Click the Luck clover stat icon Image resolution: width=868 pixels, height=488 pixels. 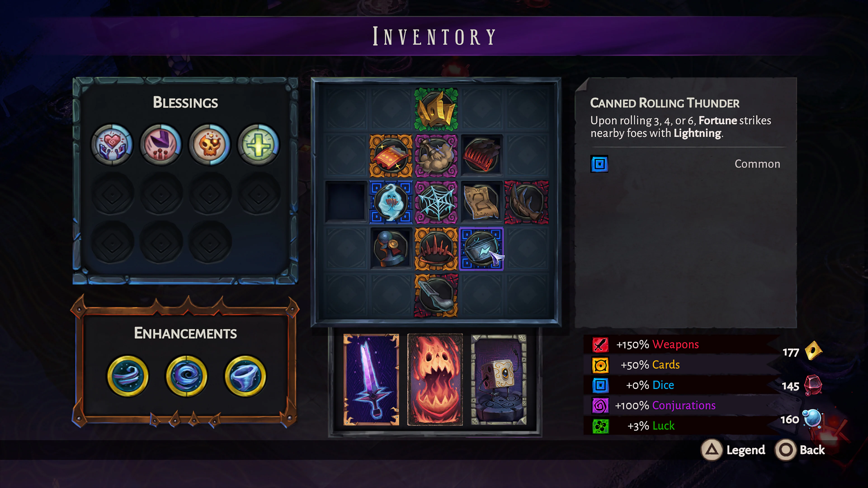(x=600, y=426)
